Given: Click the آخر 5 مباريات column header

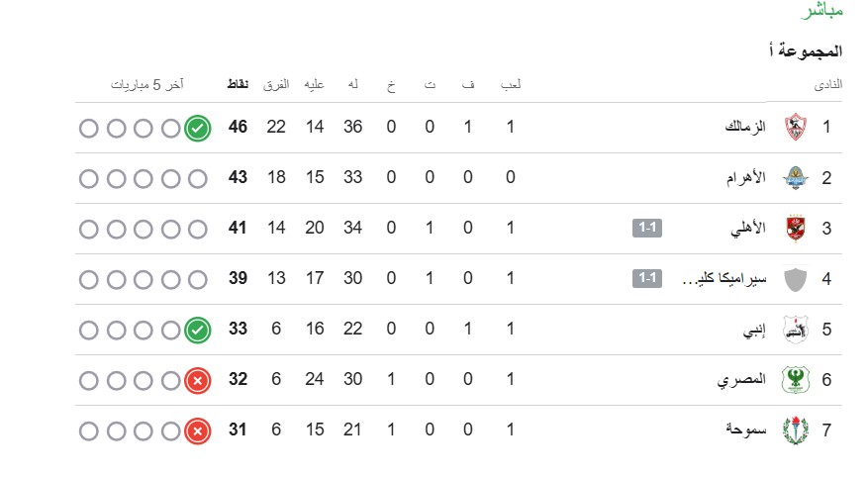Looking at the screenshot, I should point(153,85).
